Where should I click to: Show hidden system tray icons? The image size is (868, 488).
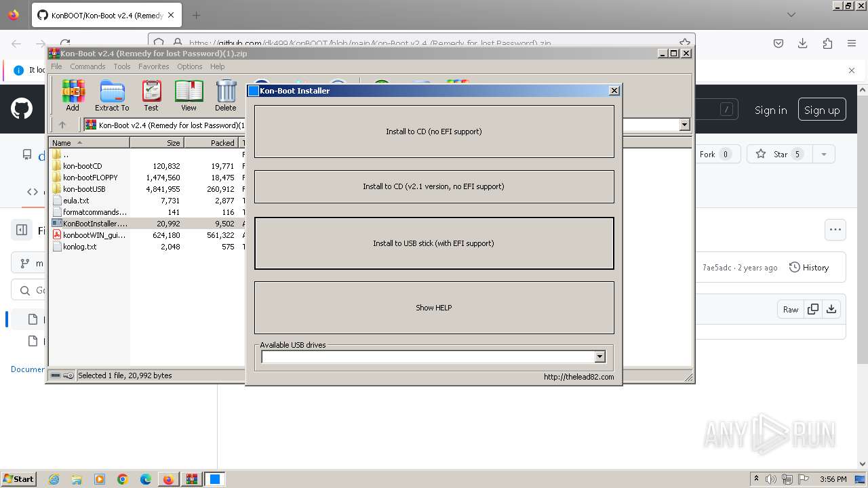[x=757, y=479]
